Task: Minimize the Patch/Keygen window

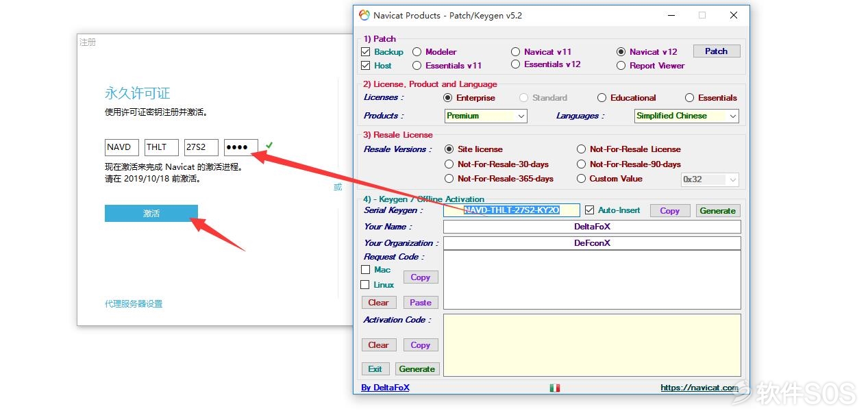Action: [670, 15]
